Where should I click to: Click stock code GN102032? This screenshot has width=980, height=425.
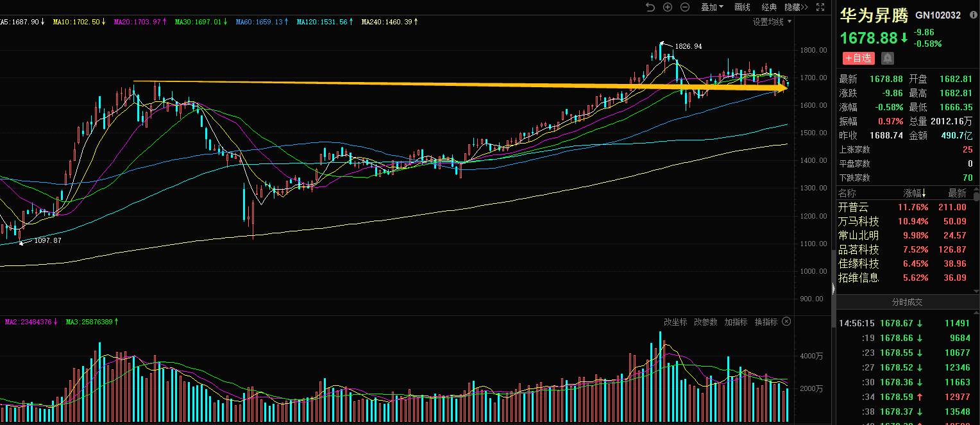[x=938, y=15]
